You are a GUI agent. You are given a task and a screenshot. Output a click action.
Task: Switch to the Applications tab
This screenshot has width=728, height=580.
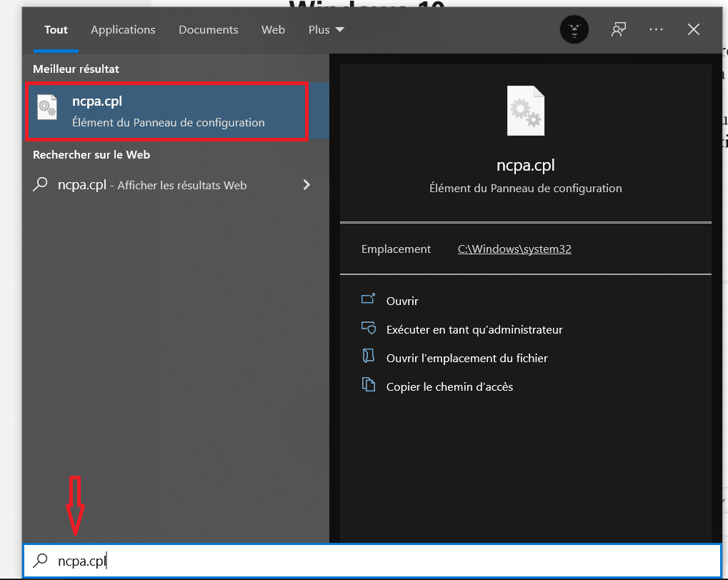(x=123, y=30)
